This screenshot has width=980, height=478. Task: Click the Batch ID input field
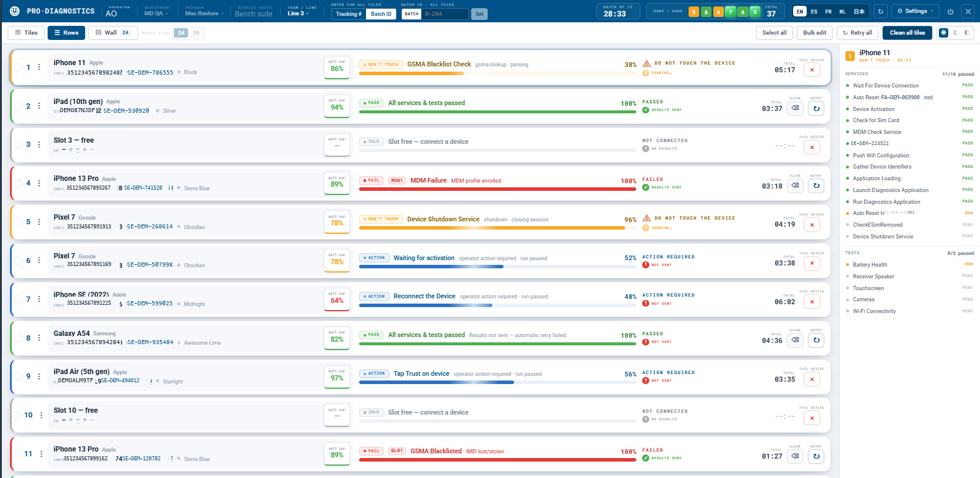[445, 14]
